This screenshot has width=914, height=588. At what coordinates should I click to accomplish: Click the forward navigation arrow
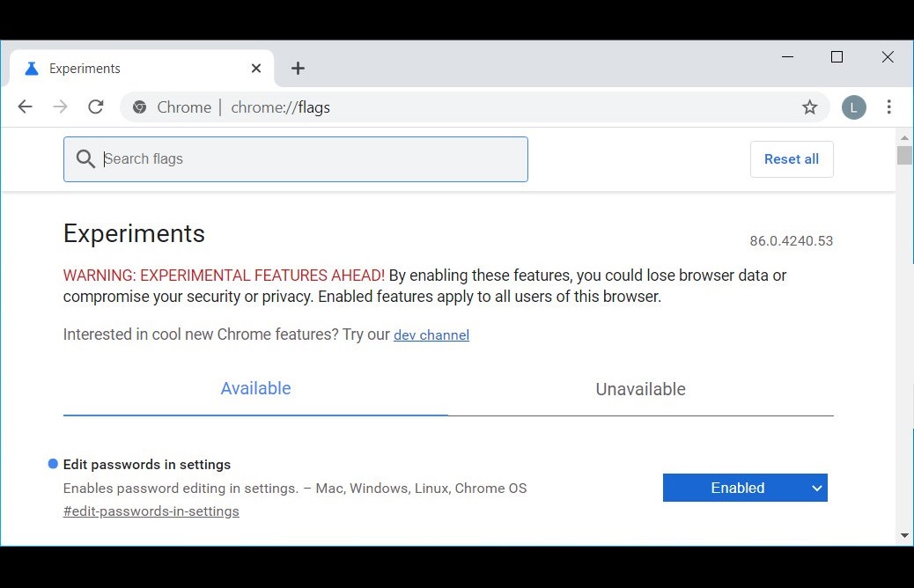tap(60, 107)
